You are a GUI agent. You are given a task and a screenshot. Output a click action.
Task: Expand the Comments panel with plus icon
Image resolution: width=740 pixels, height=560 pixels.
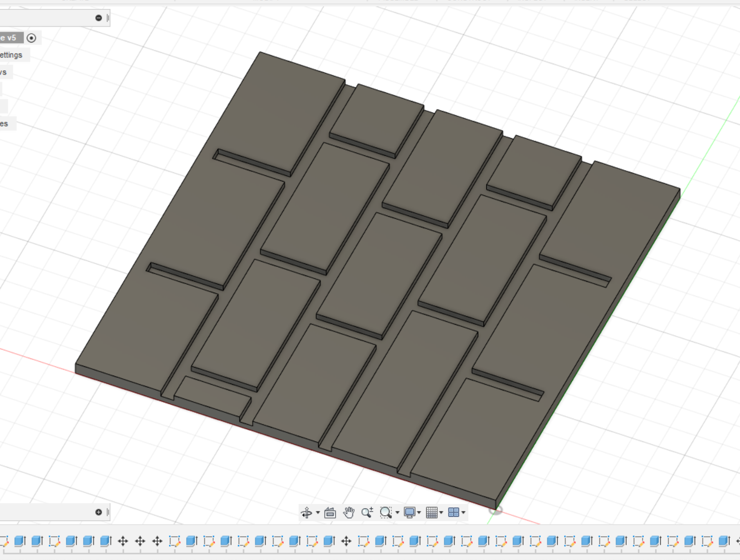[x=99, y=512]
